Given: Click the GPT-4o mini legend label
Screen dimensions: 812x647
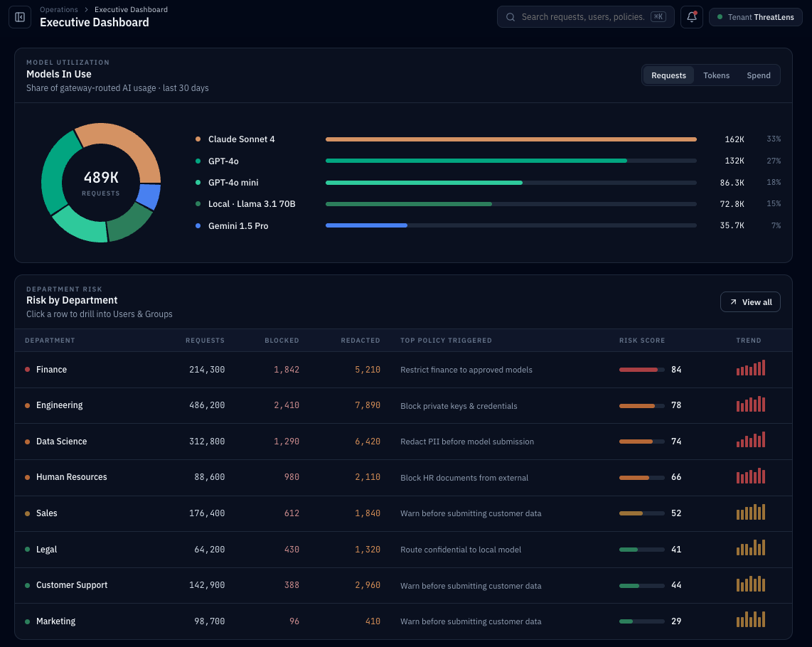Looking at the screenshot, I should click(x=233, y=182).
